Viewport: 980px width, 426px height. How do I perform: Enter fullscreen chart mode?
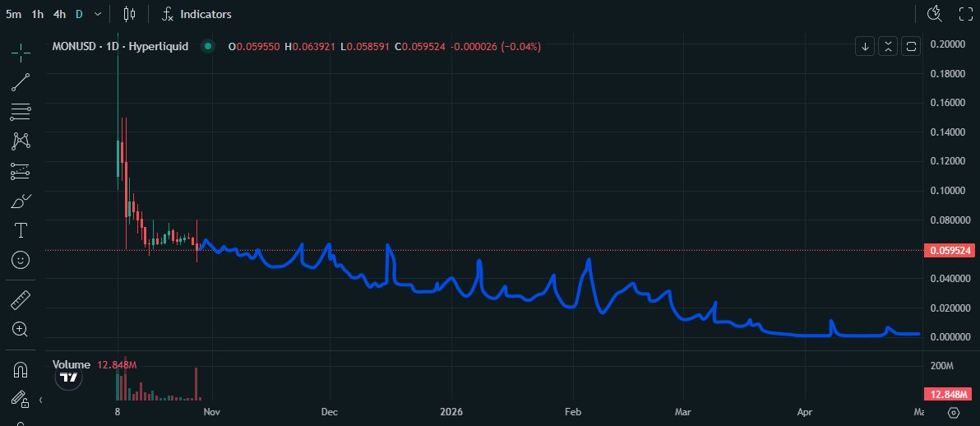[x=966, y=13]
